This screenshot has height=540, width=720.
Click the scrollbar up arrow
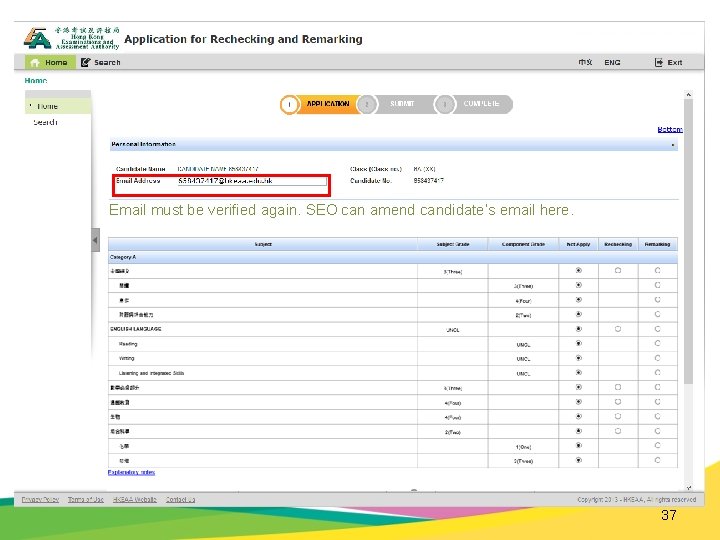pyautogui.click(x=688, y=95)
